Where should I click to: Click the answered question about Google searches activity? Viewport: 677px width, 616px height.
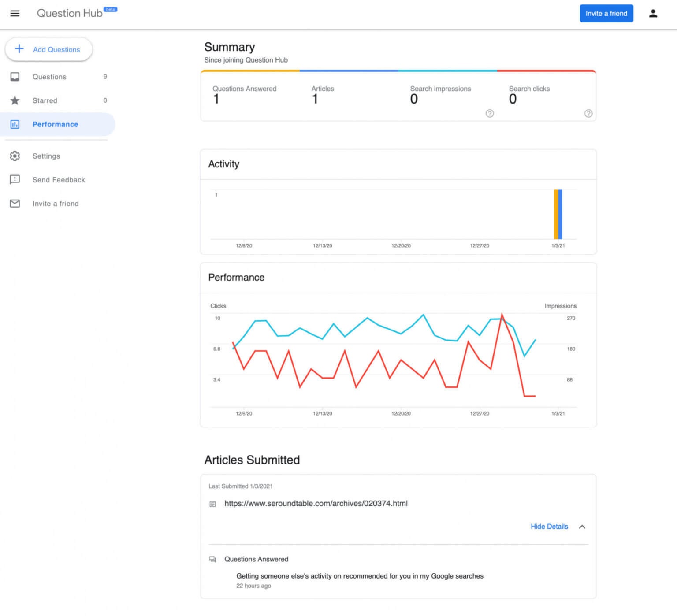pos(359,576)
